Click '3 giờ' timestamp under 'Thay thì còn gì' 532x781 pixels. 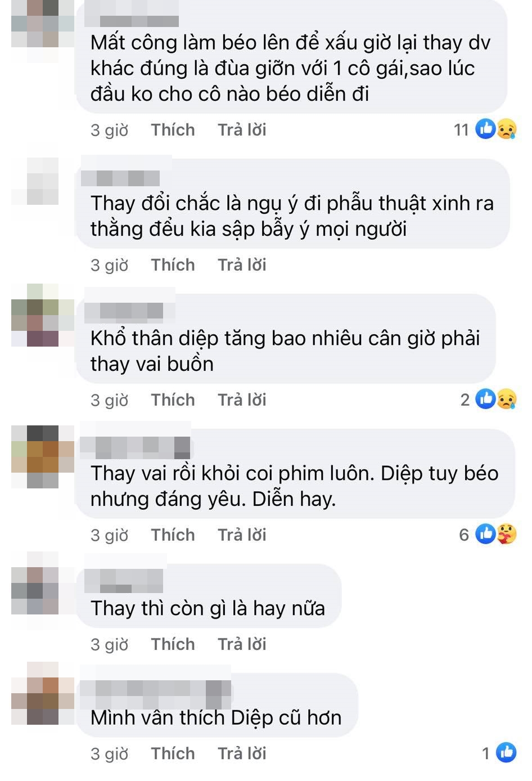(109, 644)
